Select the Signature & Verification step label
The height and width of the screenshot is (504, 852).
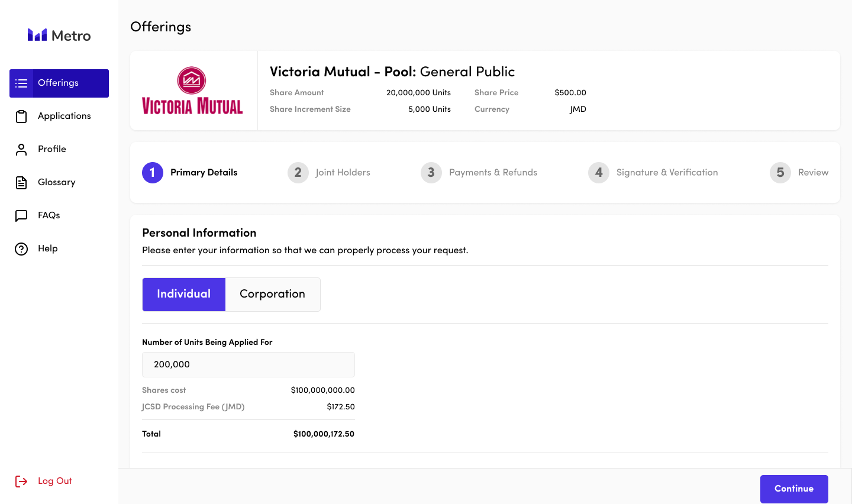pyautogui.click(x=667, y=173)
